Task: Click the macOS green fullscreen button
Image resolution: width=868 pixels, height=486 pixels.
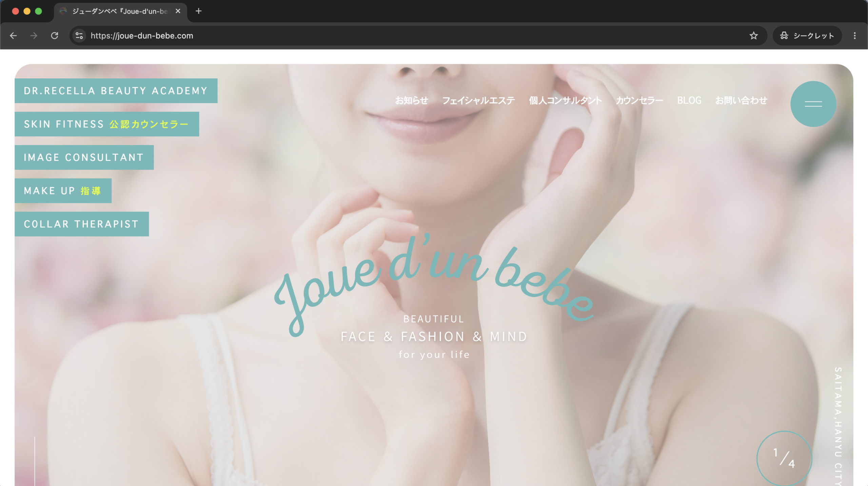Action: 39,11
